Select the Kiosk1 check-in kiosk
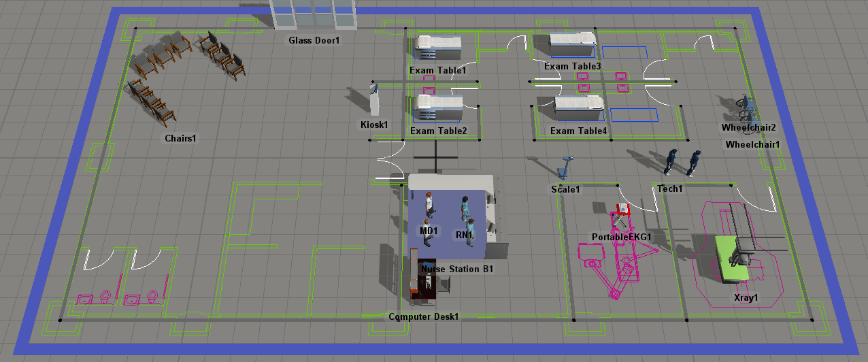The image size is (868, 362). click(374, 101)
